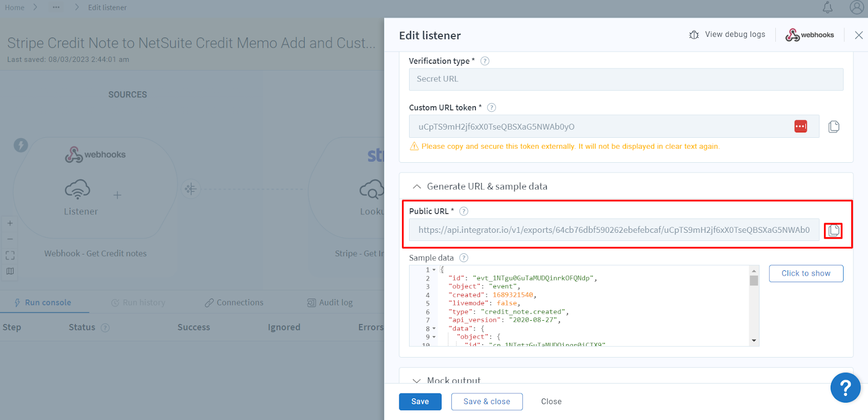Click View debug logs link

point(735,34)
